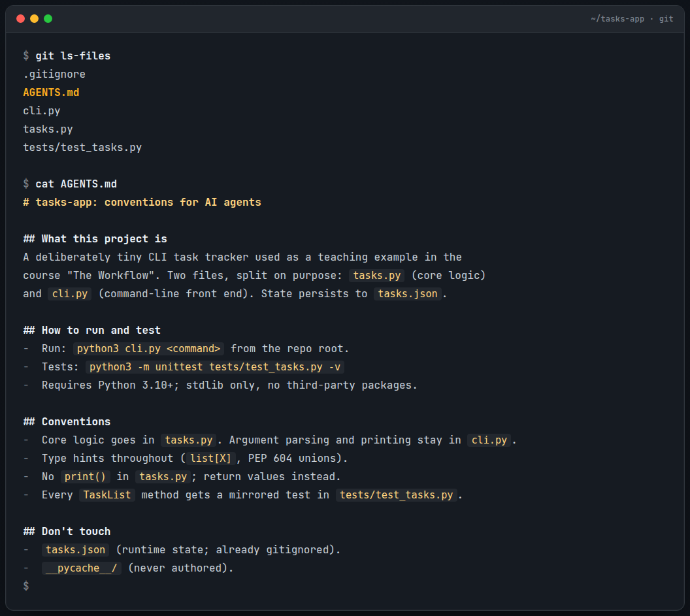Click the '## How to run and test' heading
This screenshot has width=690, height=616.
92,331
